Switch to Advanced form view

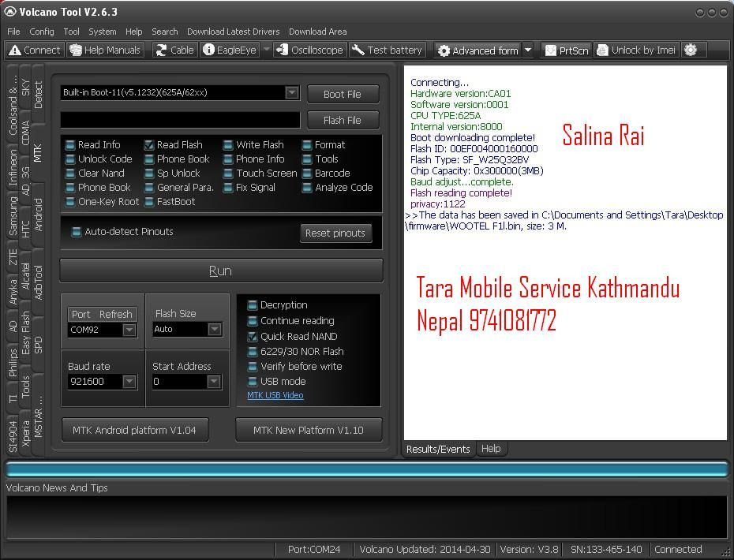478,50
